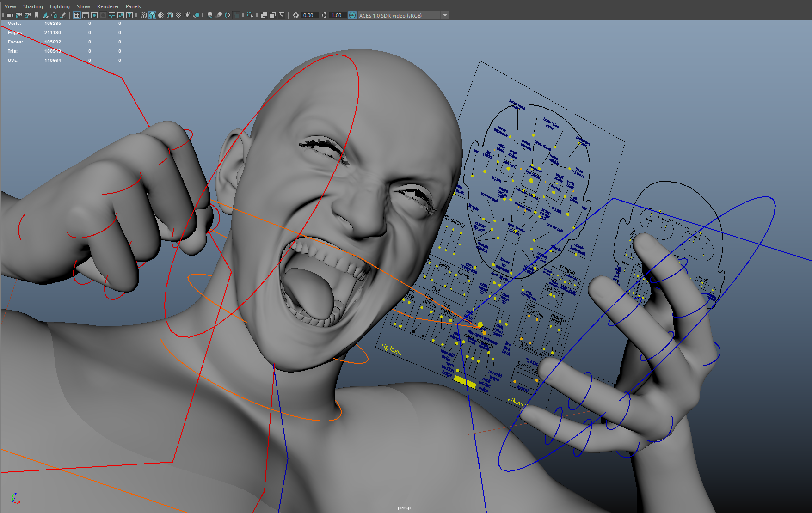Toggle textured display checker icon
This screenshot has width=812, height=513.
(178, 15)
